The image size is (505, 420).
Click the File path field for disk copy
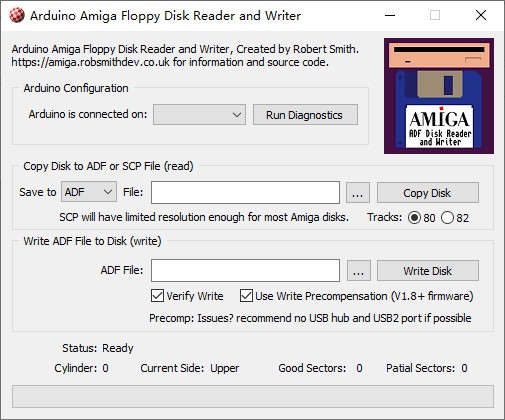tap(245, 192)
